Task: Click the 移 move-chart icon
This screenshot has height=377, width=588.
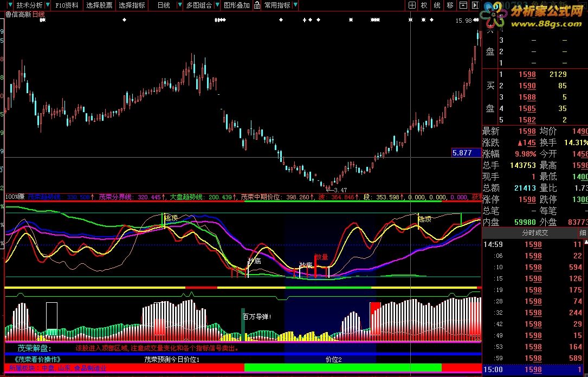Action: point(450,5)
